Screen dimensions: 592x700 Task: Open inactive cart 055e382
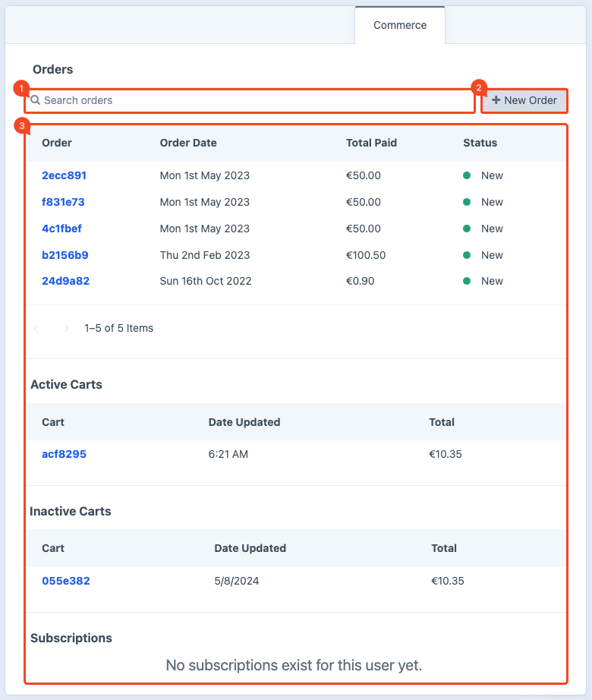(x=65, y=581)
